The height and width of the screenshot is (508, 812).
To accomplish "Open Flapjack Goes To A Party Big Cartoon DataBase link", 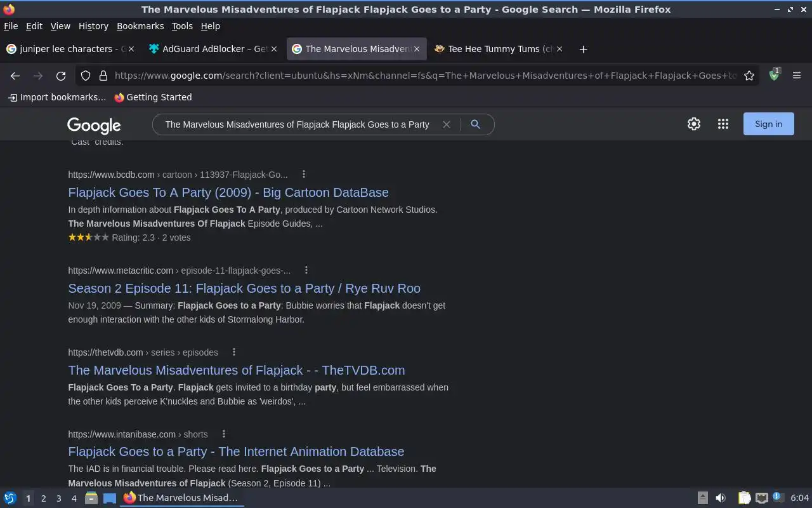I will 228,192.
